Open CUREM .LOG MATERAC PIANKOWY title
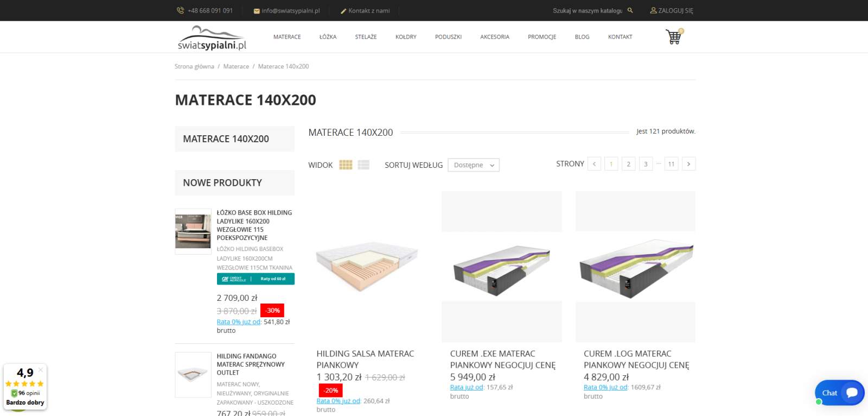 click(x=636, y=359)
